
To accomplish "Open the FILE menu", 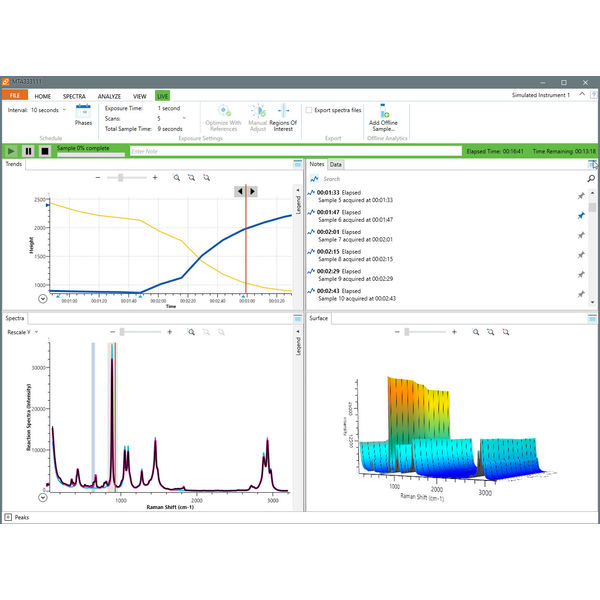I will point(15,95).
